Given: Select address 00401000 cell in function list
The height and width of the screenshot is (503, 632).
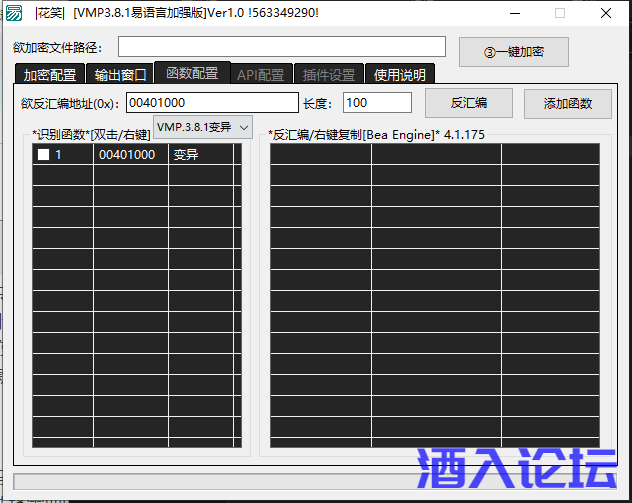Looking at the screenshot, I should 130,155.
